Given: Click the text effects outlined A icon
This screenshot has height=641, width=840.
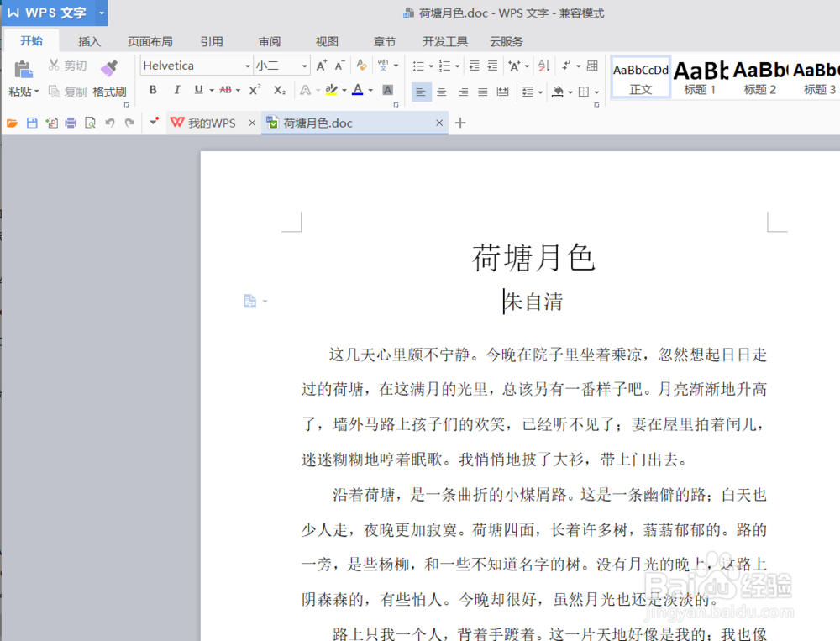Looking at the screenshot, I should click(306, 91).
